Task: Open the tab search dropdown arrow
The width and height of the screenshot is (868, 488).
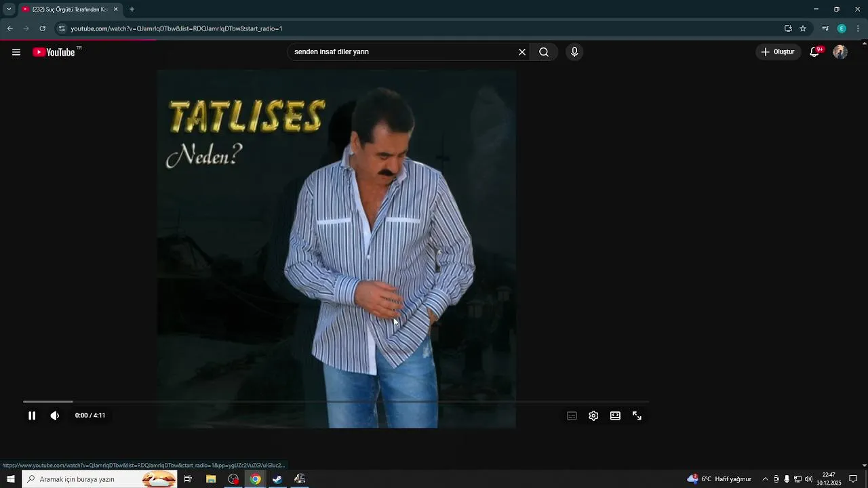Action: (9, 9)
